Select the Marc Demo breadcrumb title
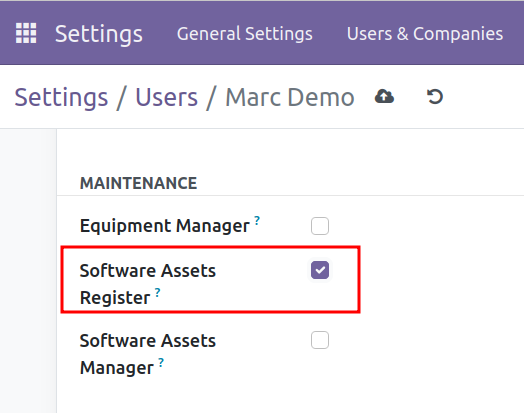524x413 pixels. click(290, 97)
